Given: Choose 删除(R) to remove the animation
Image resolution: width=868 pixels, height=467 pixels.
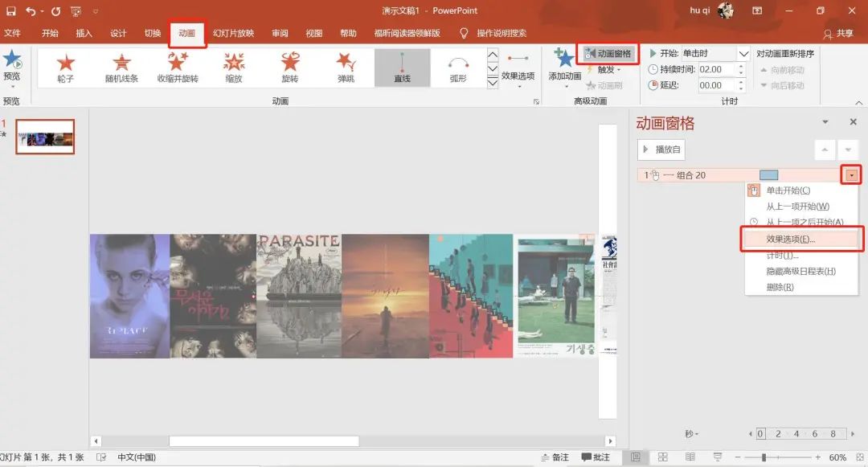Looking at the screenshot, I should pos(801,287).
